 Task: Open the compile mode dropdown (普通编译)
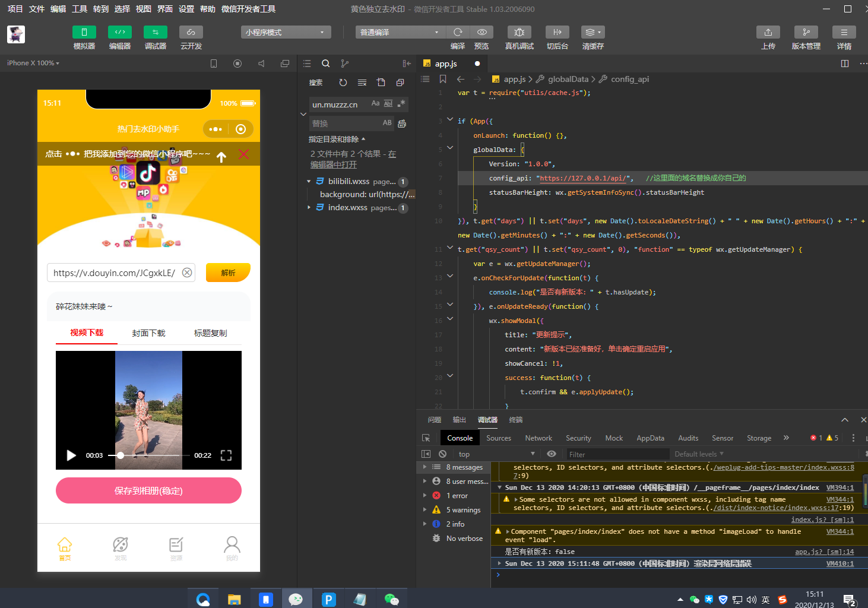point(400,32)
